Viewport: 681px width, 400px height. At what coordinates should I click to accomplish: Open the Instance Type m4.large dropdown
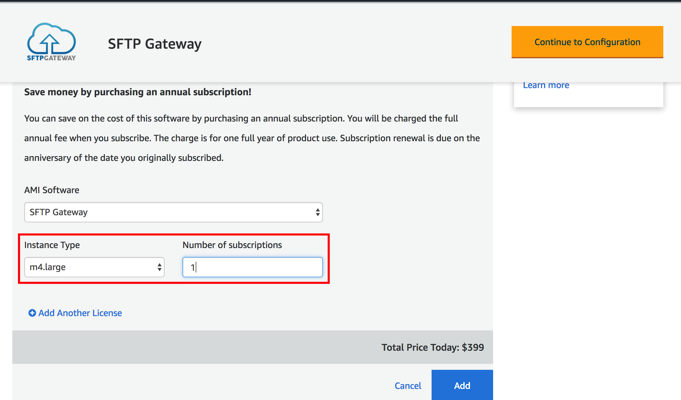click(94, 267)
